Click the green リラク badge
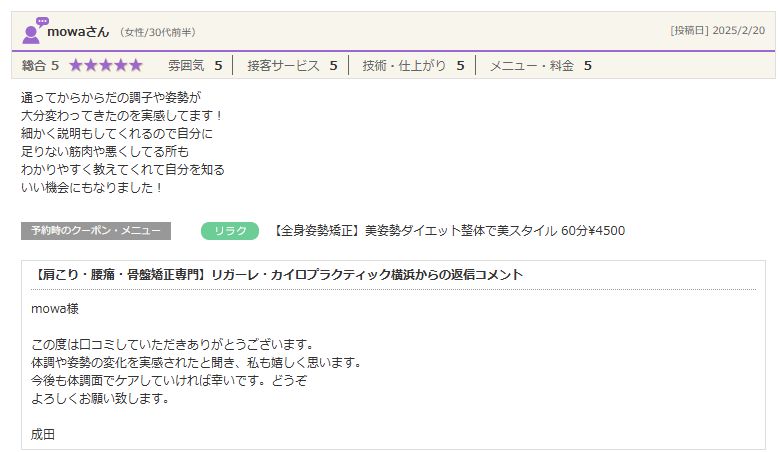This screenshot has width=780, height=452. point(230,231)
